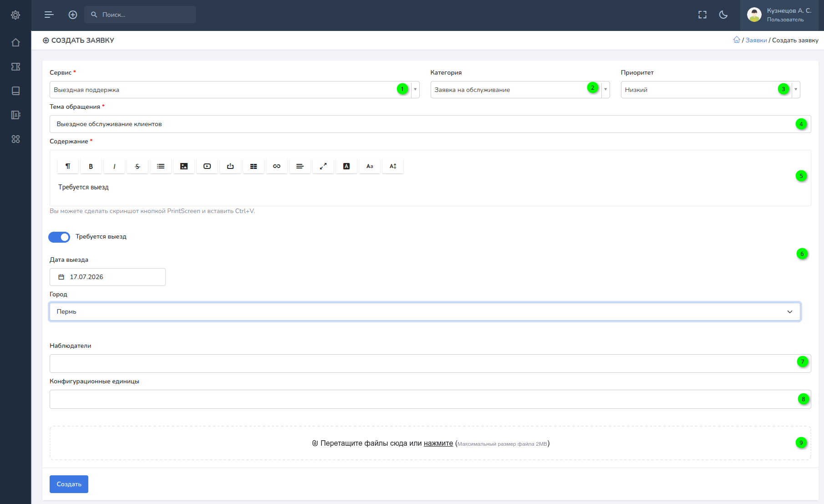Image resolution: width=824 pixels, height=504 pixels.
Task: Toggle bold formatting in content editor
Action: pos(91,166)
